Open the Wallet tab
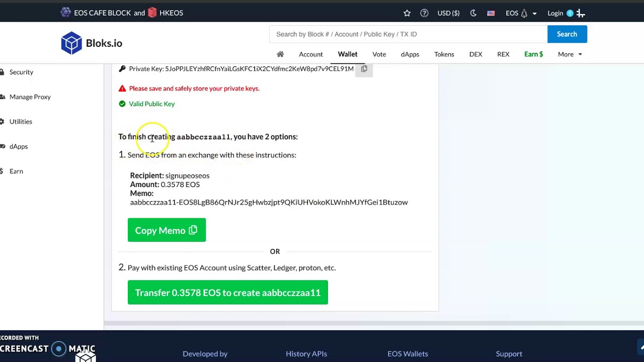 click(348, 54)
